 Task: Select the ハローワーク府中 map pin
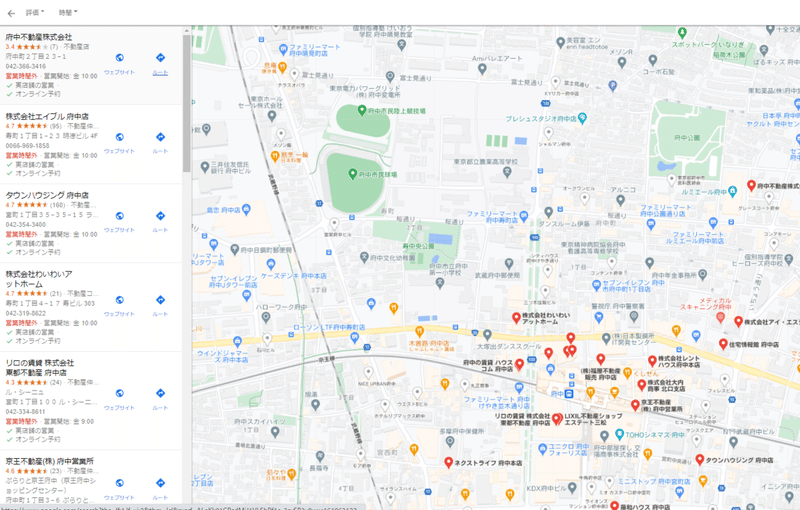(x=265, y=318)
